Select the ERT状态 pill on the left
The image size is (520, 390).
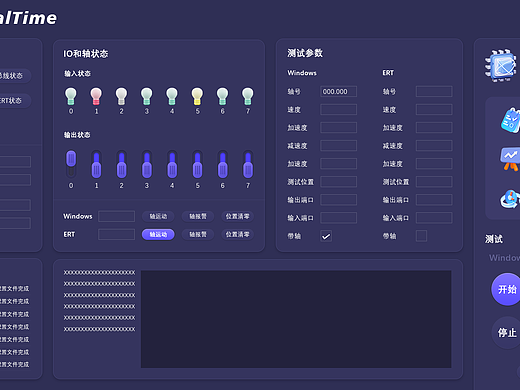pyautogui.click(x=15, y=101)
